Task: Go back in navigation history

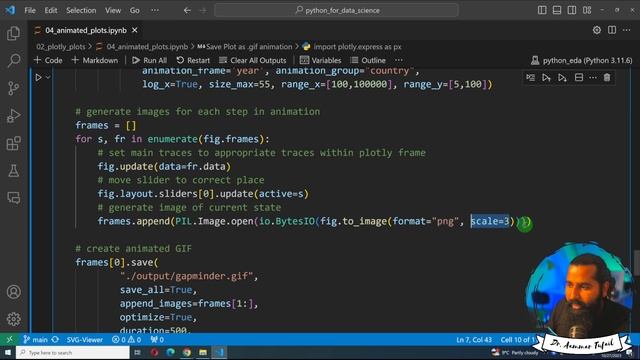Action: point(187,10)
